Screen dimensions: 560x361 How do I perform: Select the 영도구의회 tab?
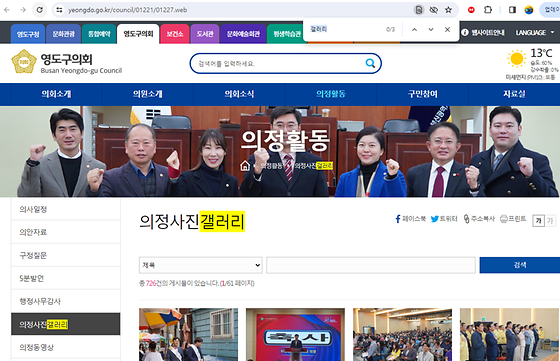pyautogui.click(x=138, y=34)
